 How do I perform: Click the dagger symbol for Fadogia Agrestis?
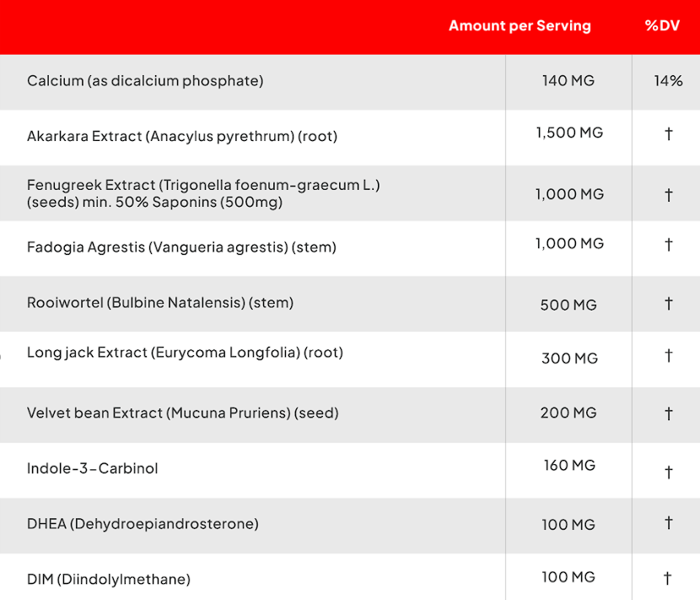tap(668, 245)
